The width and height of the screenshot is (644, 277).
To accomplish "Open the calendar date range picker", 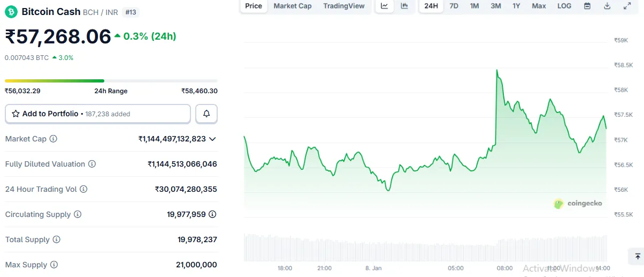I will (587, 6).
